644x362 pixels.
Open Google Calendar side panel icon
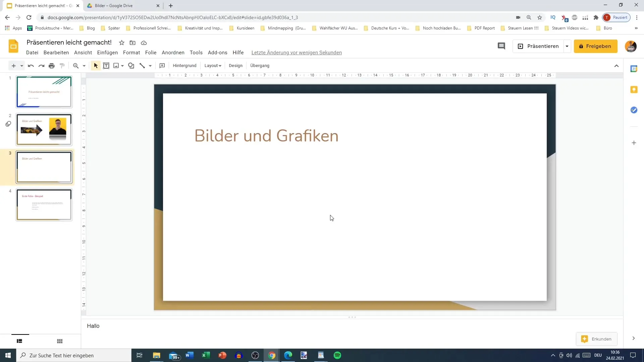[x=634, y=69]
